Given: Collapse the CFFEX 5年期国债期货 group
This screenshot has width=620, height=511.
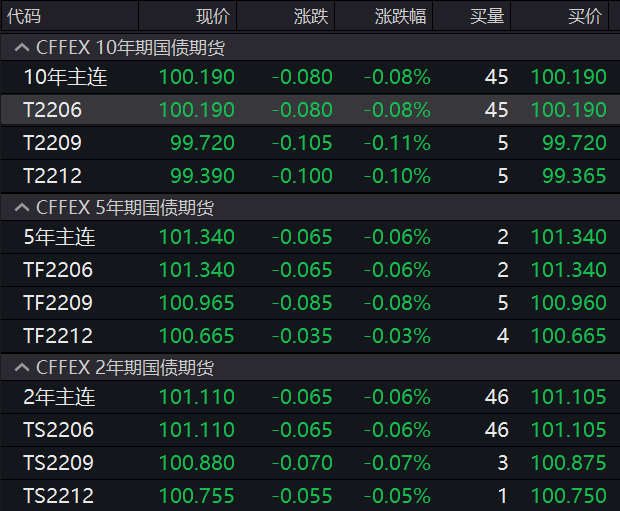Looking at the screenshot, I should pos(20,208).
